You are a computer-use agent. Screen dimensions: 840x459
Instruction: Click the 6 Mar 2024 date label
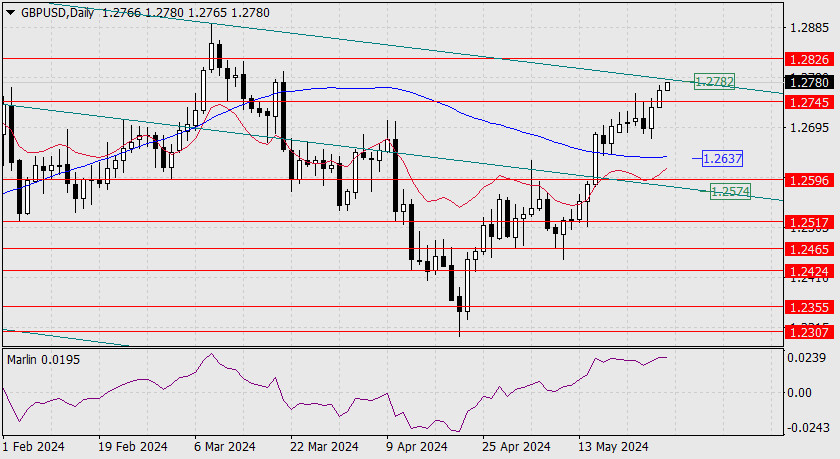pos(224,446)
